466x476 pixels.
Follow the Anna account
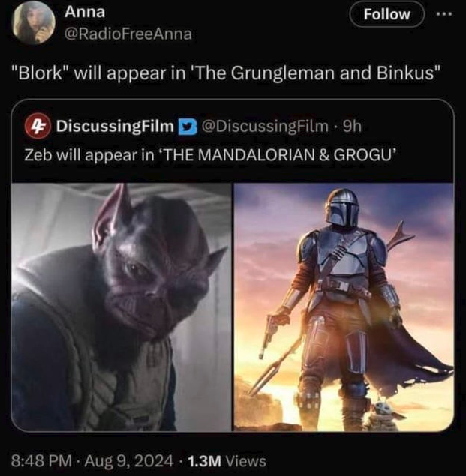pos(386,14)
